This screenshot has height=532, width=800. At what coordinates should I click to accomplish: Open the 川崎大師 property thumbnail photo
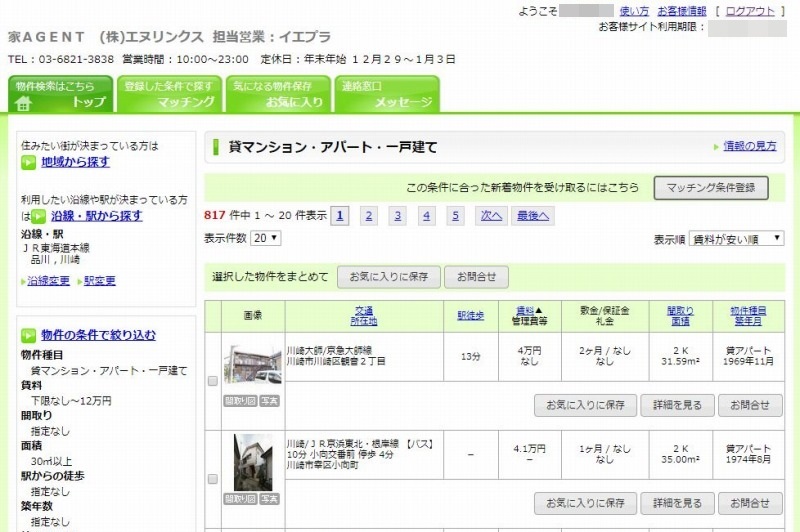coord(253,364)
